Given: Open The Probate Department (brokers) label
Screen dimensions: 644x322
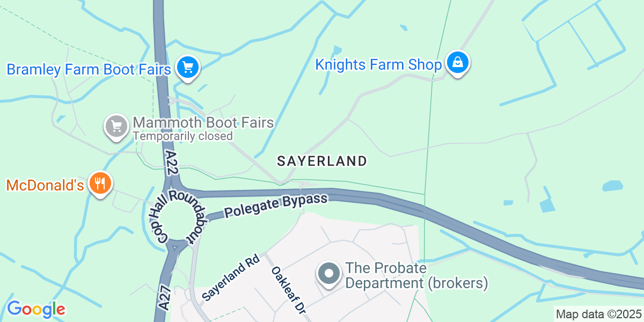Looking at the screenshot, I should tap(416, 275).
